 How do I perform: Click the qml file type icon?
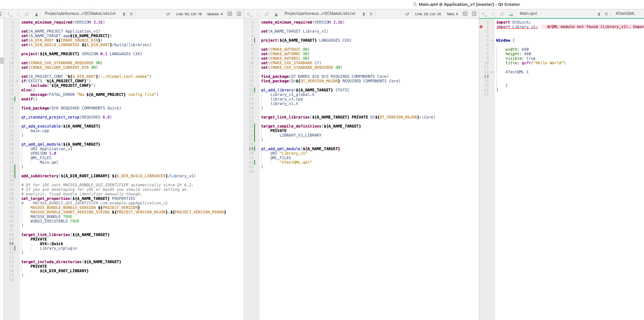[x=511, y=14]
